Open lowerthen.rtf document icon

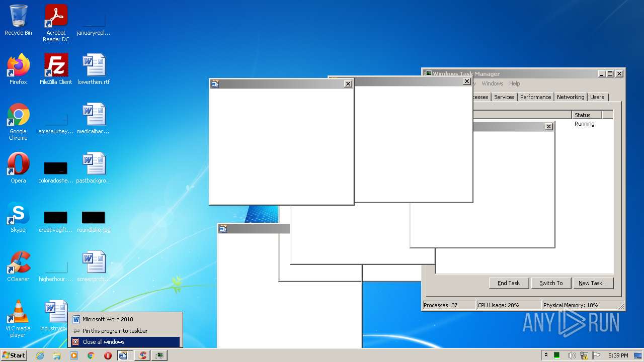coord(94,69)
